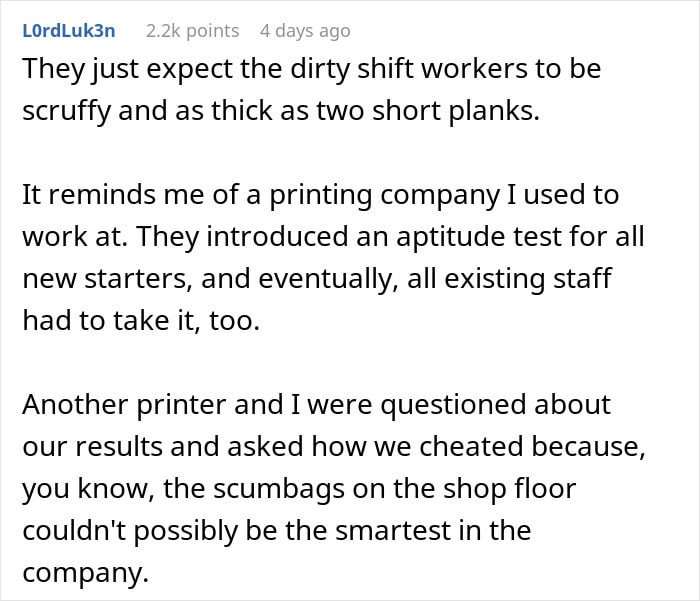Open the L0rdLuk3n user profile link
Image resolution: width=700 pixels, height=601 pixels.
69,31
